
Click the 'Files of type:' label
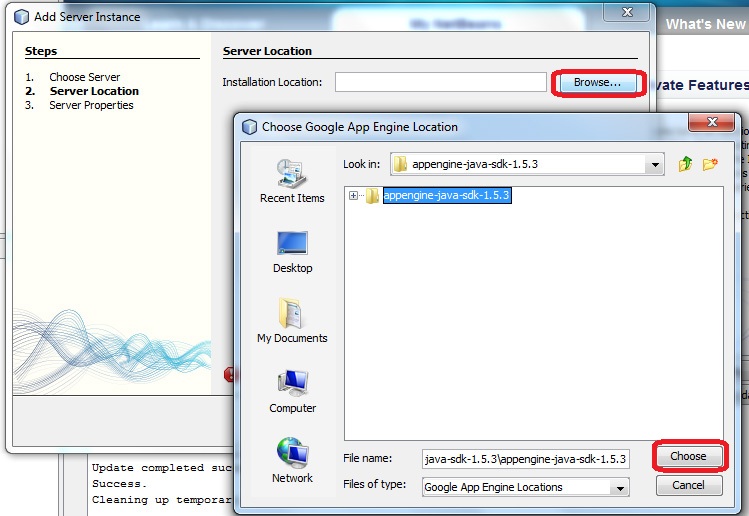click(x=374, y=484)
